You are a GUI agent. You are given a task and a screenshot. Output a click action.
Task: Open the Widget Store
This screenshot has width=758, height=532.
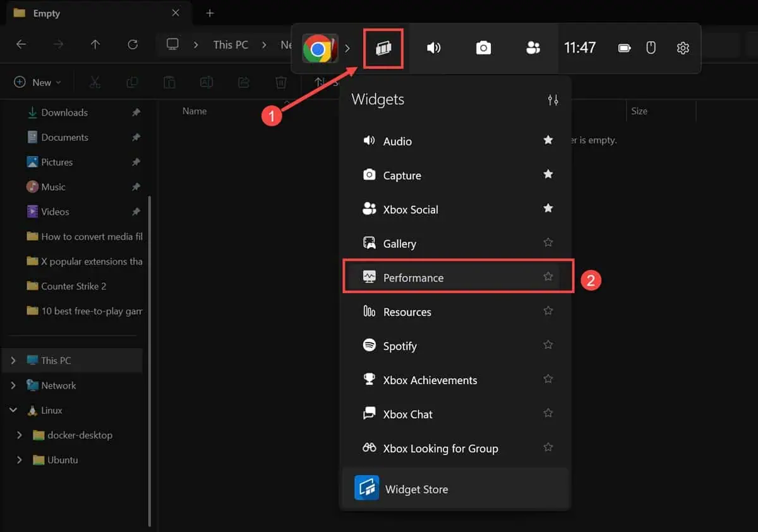point(455,488)
